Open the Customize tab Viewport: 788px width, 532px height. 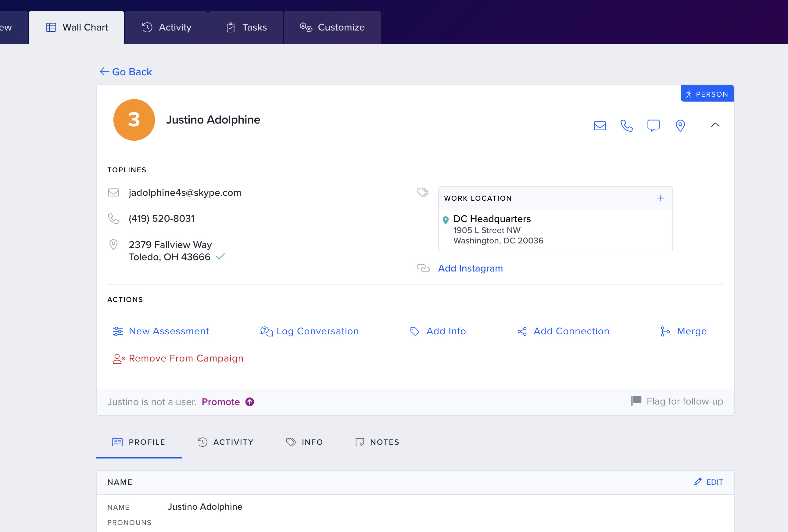click(332, 27)
